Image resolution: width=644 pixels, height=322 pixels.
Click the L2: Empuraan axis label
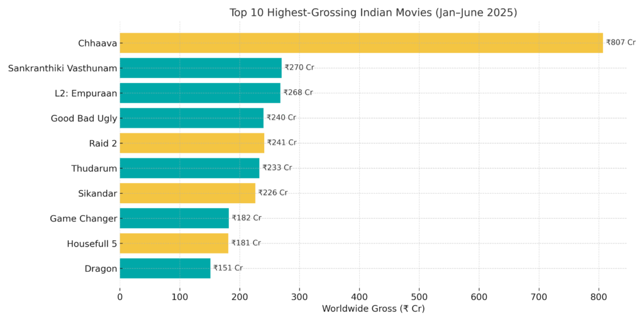pyautogui.click(x=86, y=94)
